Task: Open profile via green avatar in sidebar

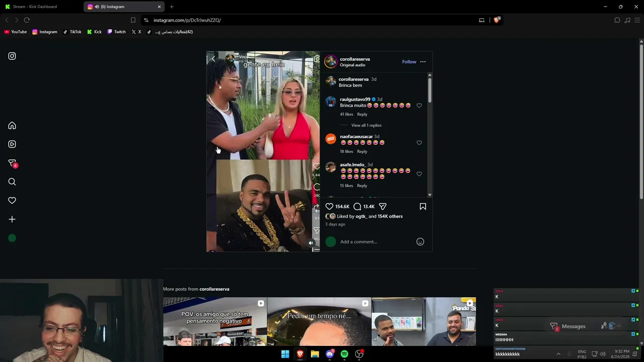Action: pyautogui.click(x=12, y=238)
